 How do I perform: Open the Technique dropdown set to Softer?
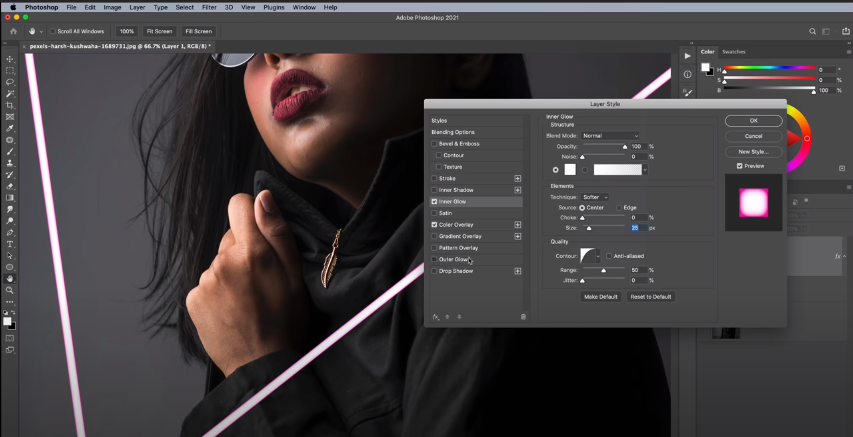pyautogui.click(x=597, y=197)
